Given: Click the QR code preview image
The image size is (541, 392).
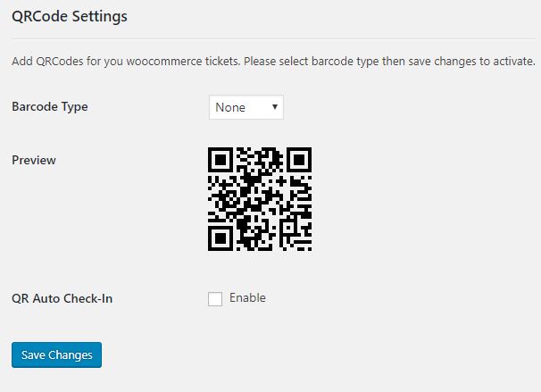Looking at the screenshot, I should 260,199.
